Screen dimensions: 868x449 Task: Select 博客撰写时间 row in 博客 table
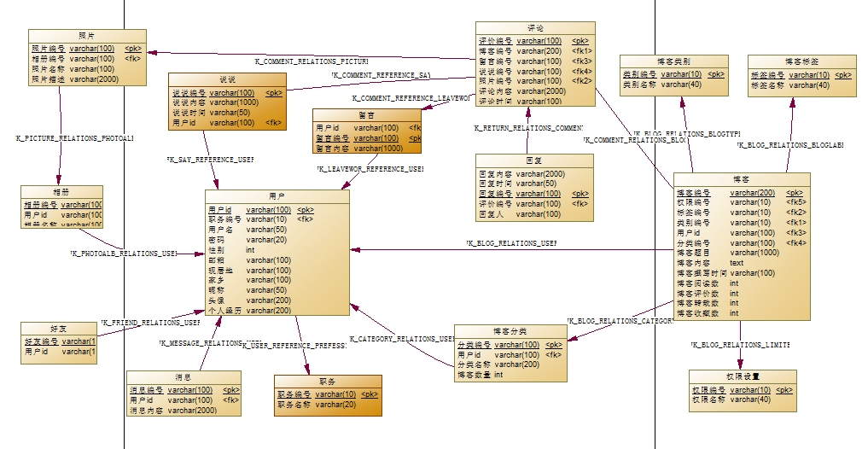click(x=725, y=273)
